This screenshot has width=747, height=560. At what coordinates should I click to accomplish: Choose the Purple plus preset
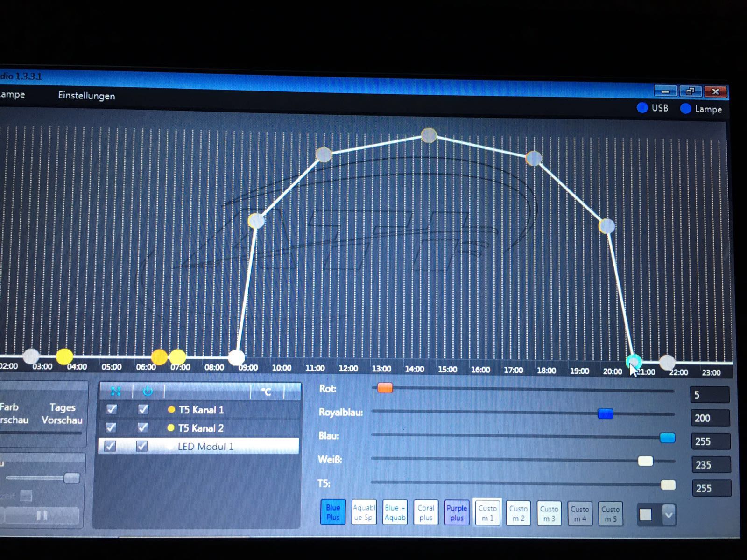(457, 512)
